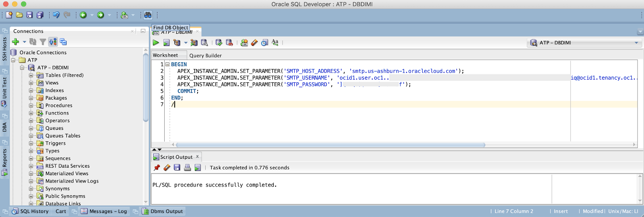Click the To Upper/Lower/InitCap icon
The height and width of the screenshot is (217, 644).
pyautogui.click(x=275, y=43)
